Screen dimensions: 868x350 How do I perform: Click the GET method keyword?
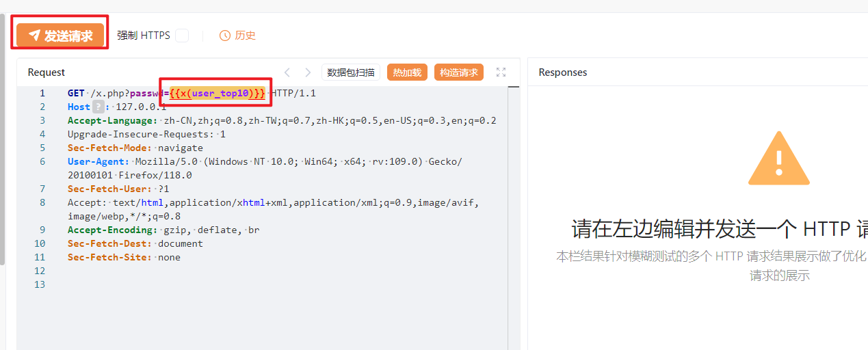(x=76, y=93)
